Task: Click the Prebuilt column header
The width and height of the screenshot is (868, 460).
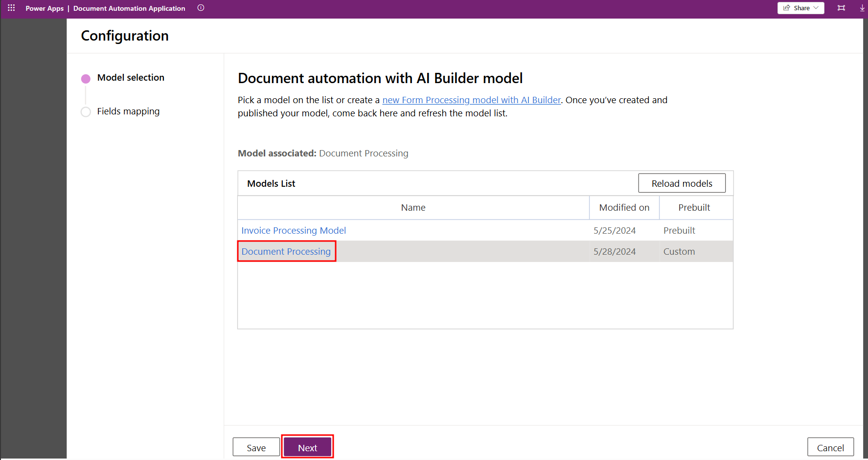Action: [694, 208]
